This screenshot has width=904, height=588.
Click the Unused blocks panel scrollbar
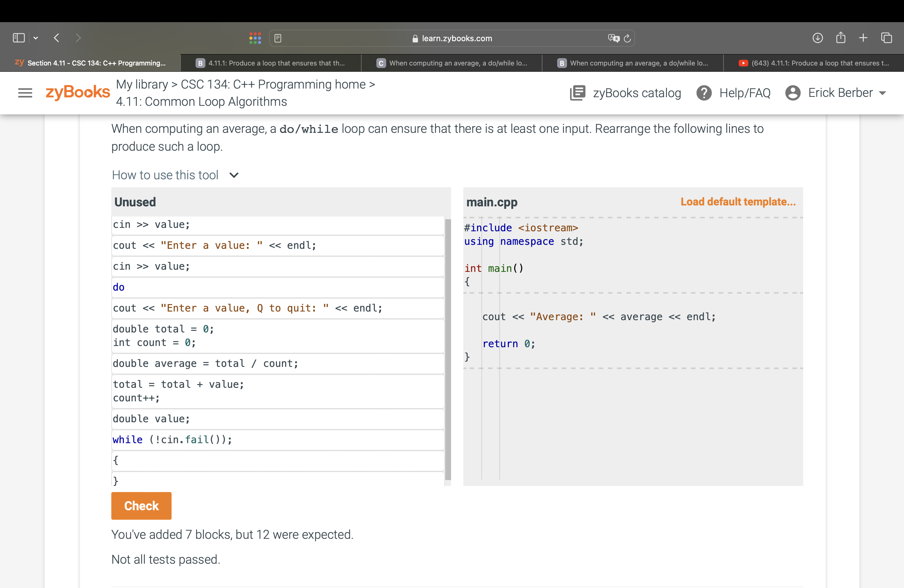coord(448,349)
